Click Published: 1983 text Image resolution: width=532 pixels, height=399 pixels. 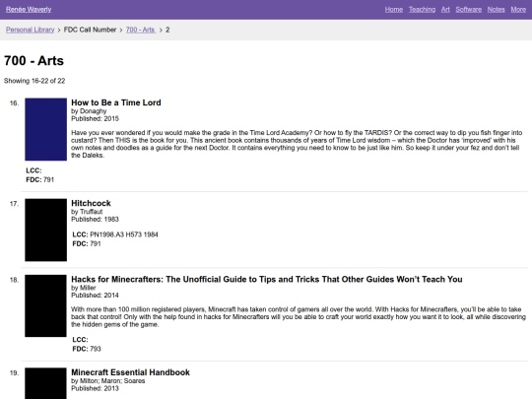point(95,219)
